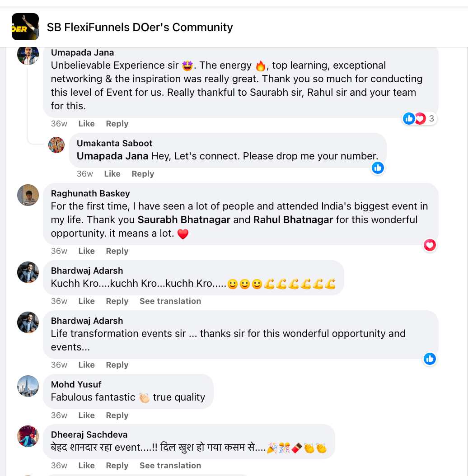Click Mohd Yusuf's avatar
The width and height of the screenshot is (468, 476).
tap(28, 386)
